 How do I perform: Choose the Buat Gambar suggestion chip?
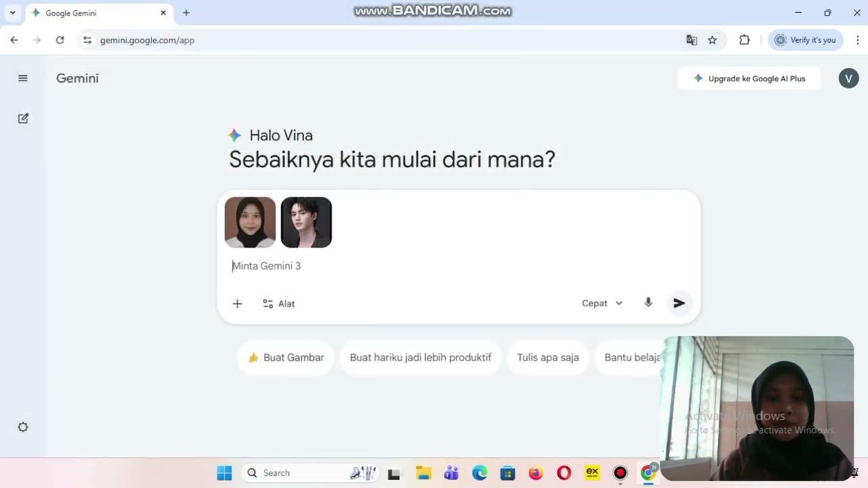pyautogui.click(x=286, y=357)
